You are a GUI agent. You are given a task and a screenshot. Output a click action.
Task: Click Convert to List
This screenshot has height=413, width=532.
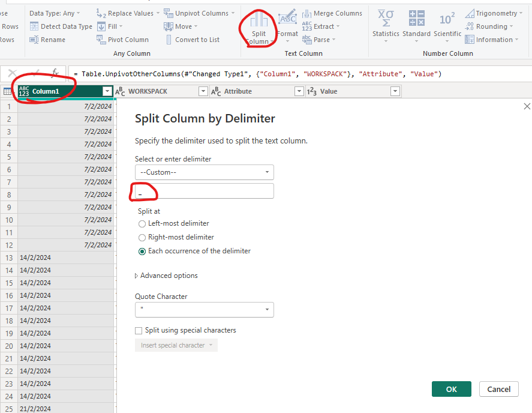pyautogui.click(x=193, y=40)
